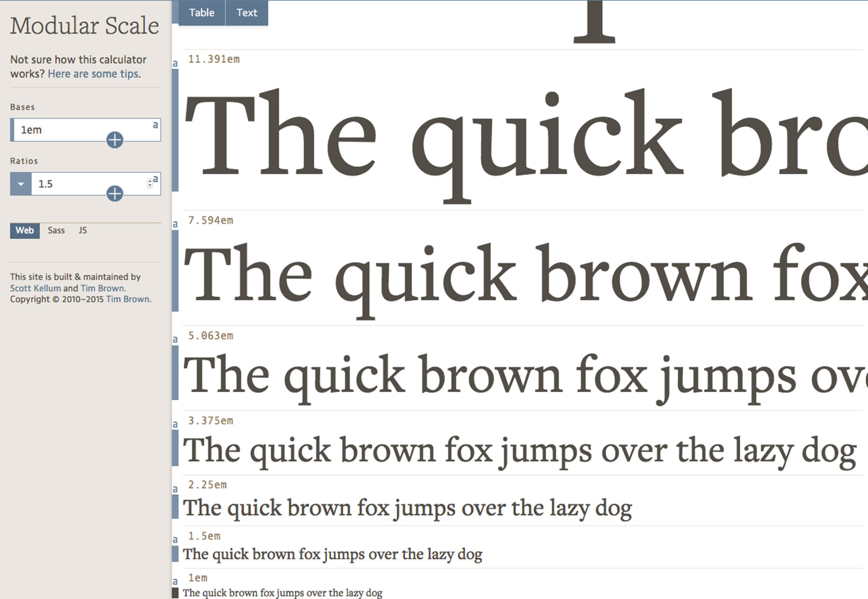Visit the Scott Kellum link
Image resolution: width=868 pixels, height=599 pixels.
[36, 288]
